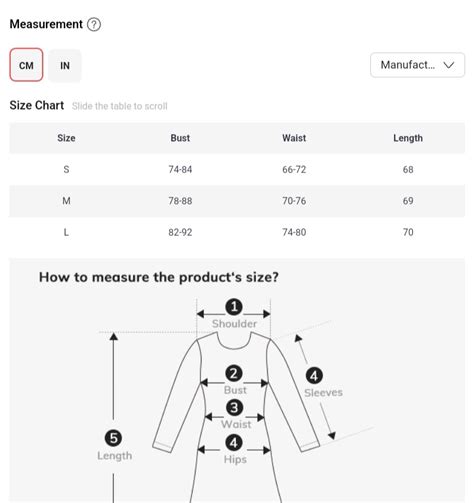
Task: Click the number 4 Sleeves marker icon
Action: 314,376
